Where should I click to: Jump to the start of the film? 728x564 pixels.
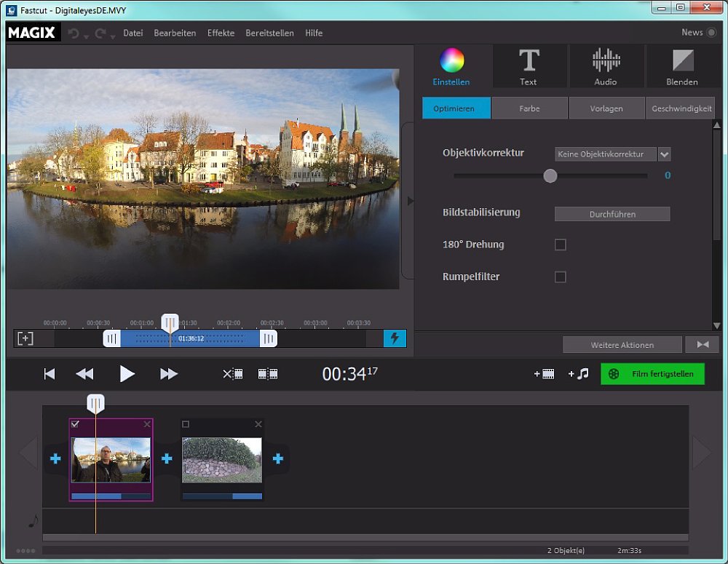tap(50, 374)
